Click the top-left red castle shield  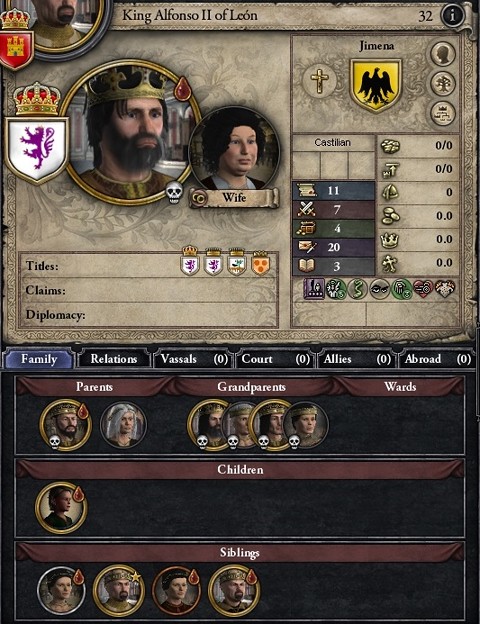click(17, 49)
